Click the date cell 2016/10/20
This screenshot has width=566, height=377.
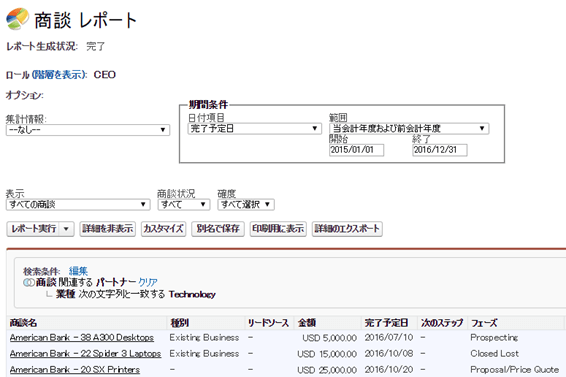click(389, 370)
